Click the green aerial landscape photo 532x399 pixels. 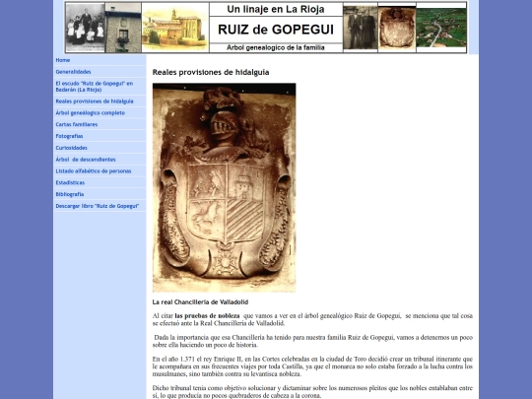441,28
